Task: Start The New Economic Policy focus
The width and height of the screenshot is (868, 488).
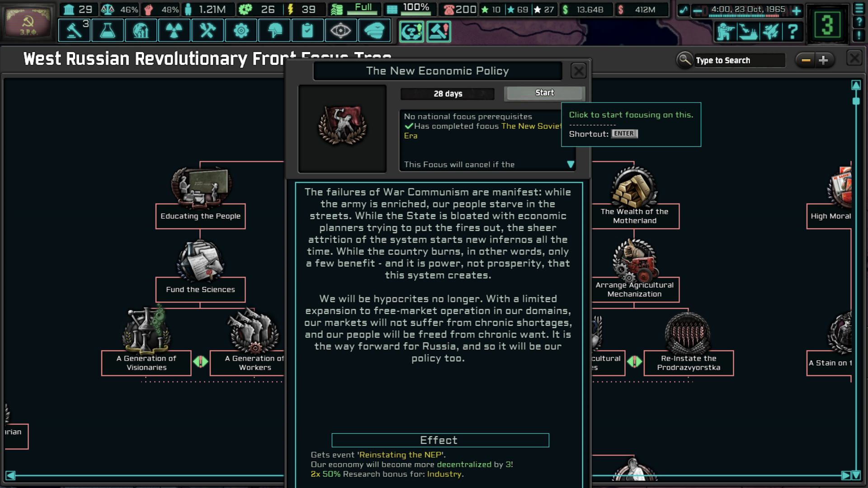Action: (544, 93)
